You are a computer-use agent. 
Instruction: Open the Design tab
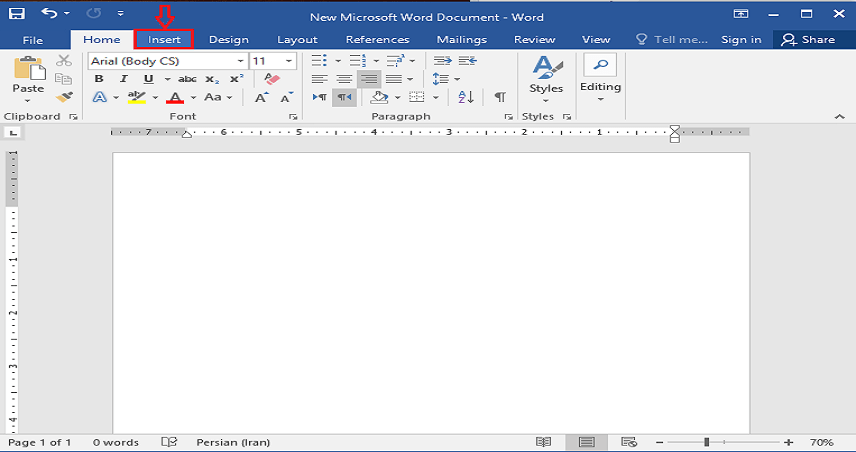[x=229, y=40]
